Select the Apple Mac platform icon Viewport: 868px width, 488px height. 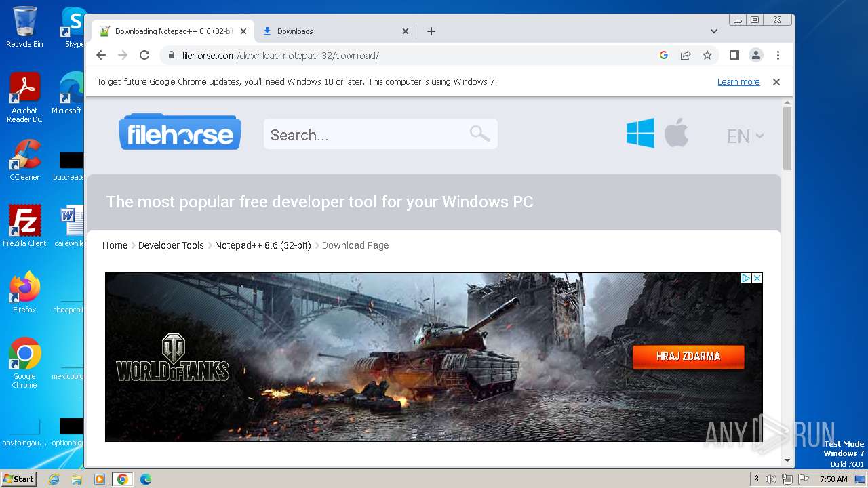[x=676, y=132]
